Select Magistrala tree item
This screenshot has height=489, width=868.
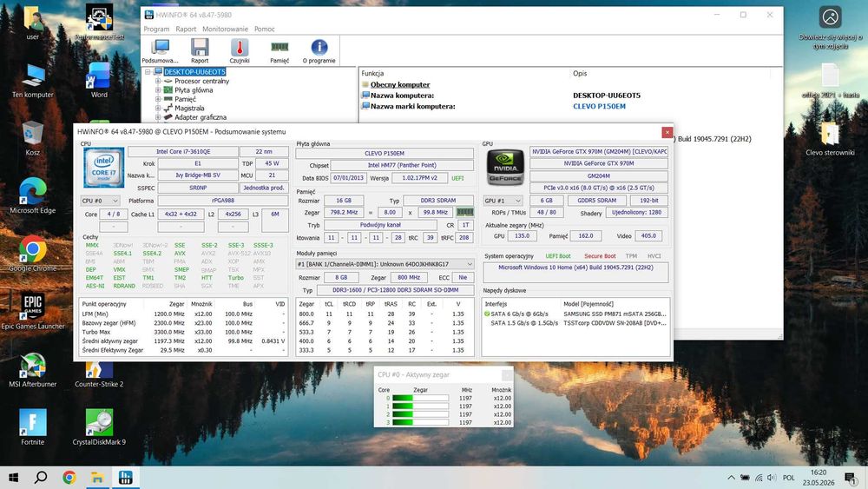tap(189, 108)
